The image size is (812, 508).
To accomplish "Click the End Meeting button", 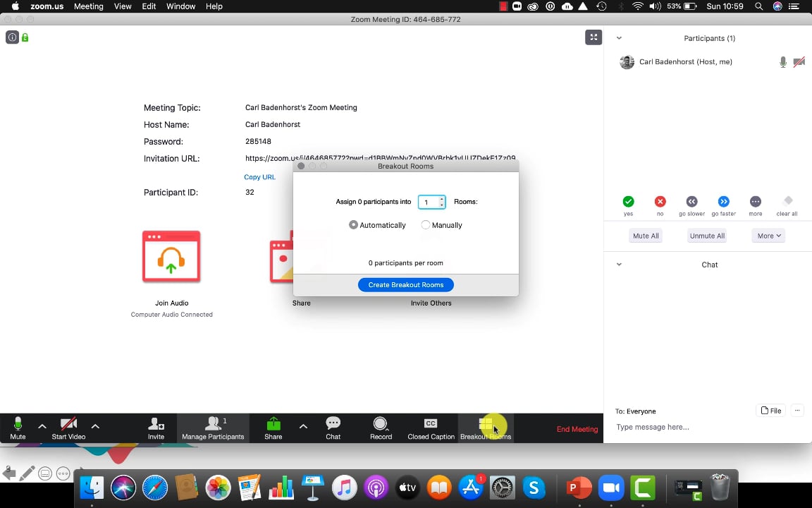I will [577, 429].
